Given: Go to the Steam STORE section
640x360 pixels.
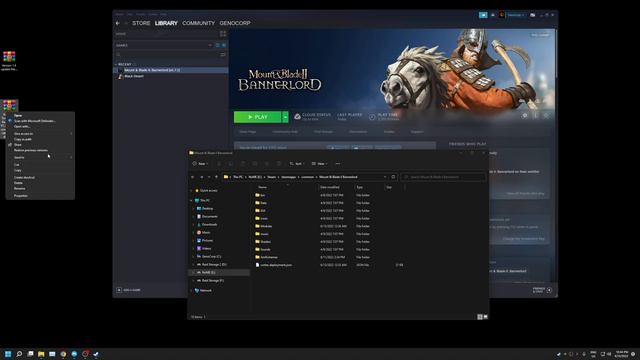Looking at the screenshot, I should click(x=141, y=23).
